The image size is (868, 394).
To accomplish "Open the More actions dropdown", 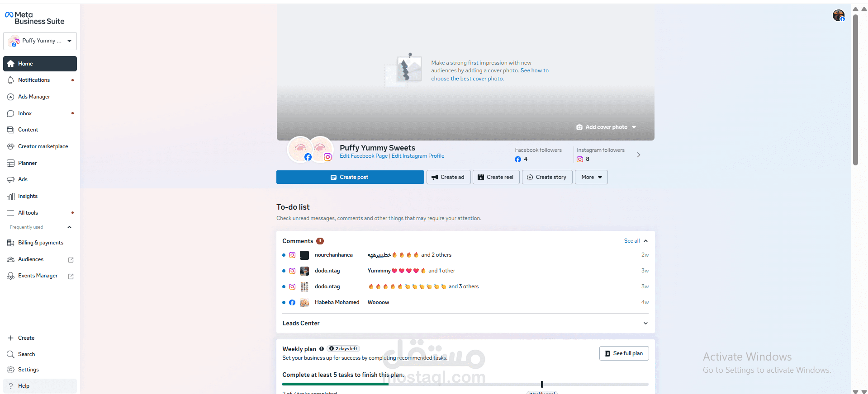I will pos(591,177).
